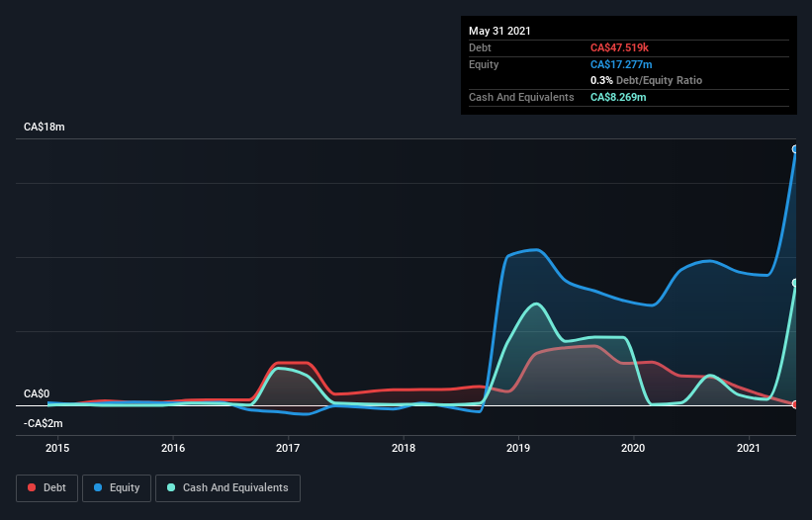Toggle the Equity series legend button
The image size is (812, 520).
(117, 488)
